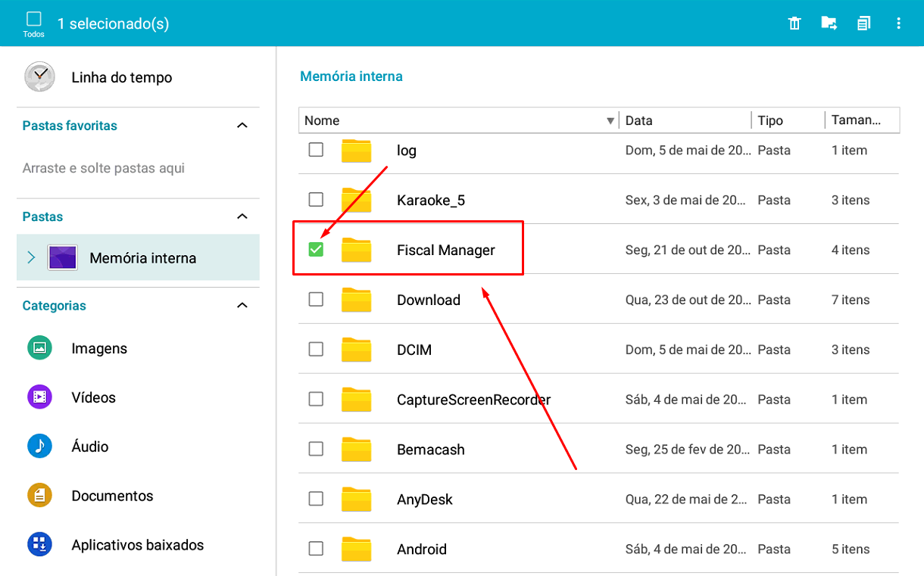
Task: Uncheck the Fiscal Manager checkbox
Action: click(316, 249)
